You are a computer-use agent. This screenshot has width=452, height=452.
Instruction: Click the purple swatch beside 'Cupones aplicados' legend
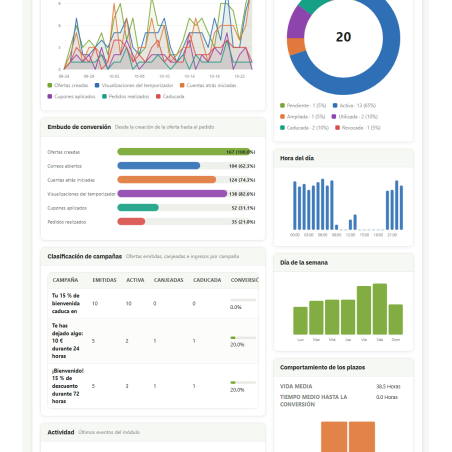(x=50, y=97)
